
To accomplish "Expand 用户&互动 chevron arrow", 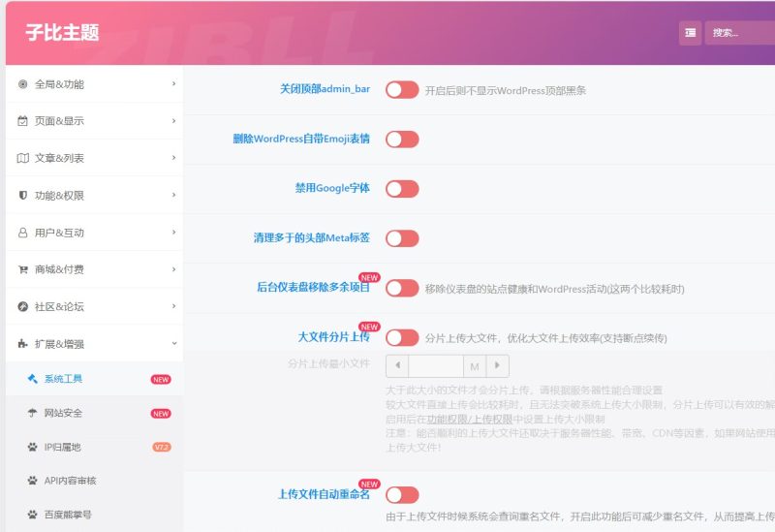I will 174,232.
